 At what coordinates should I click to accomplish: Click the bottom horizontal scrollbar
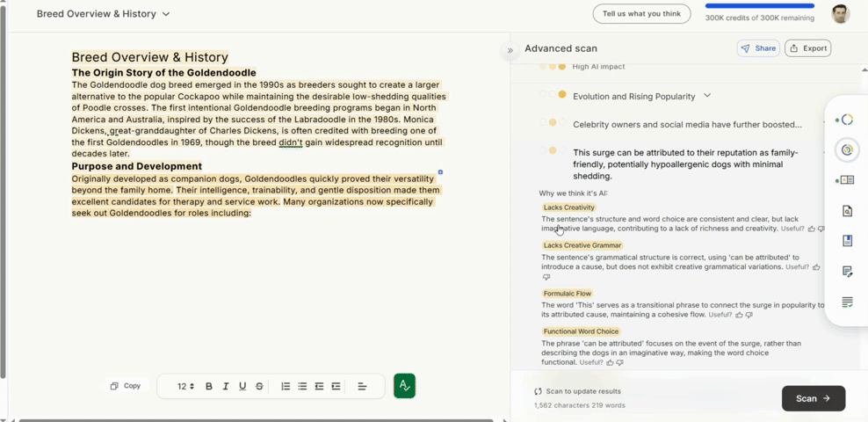pos(256,420)
